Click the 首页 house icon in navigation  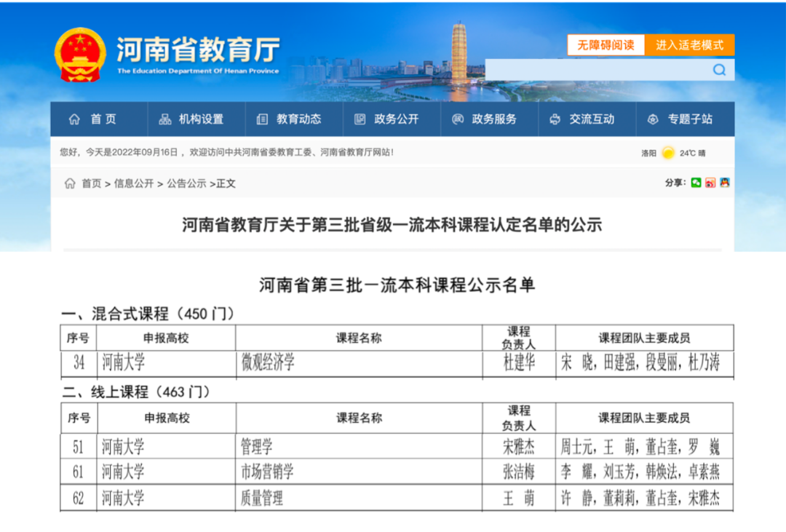click(x=74, y=119)
